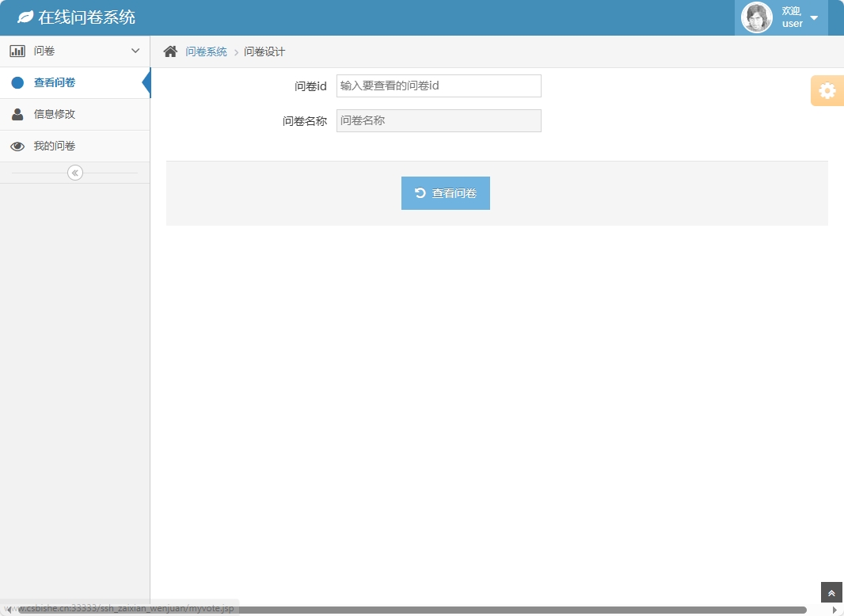Click the 问卷名称 text field
844x616 pixels.
tap(438, 120)
